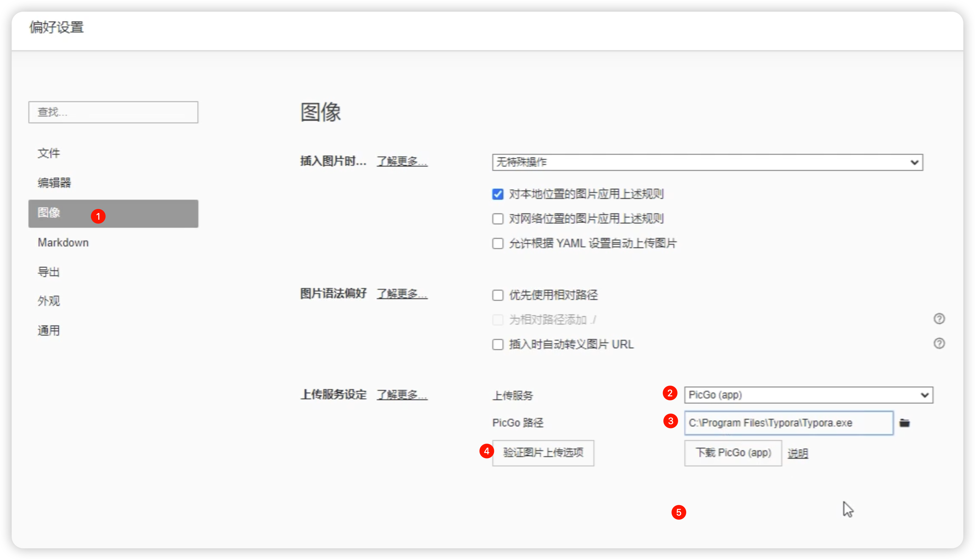
Task: Click the folder browse icon beside PicGo path
Action: click(x=904, y=423)
